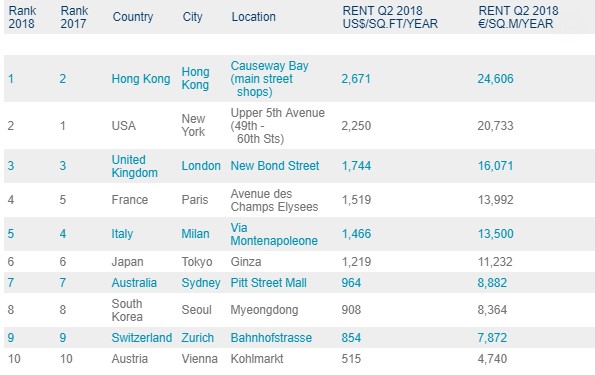This screenshot has height=375, width=595.
Task: Click the rent value 964
Action: click(351, 283)
